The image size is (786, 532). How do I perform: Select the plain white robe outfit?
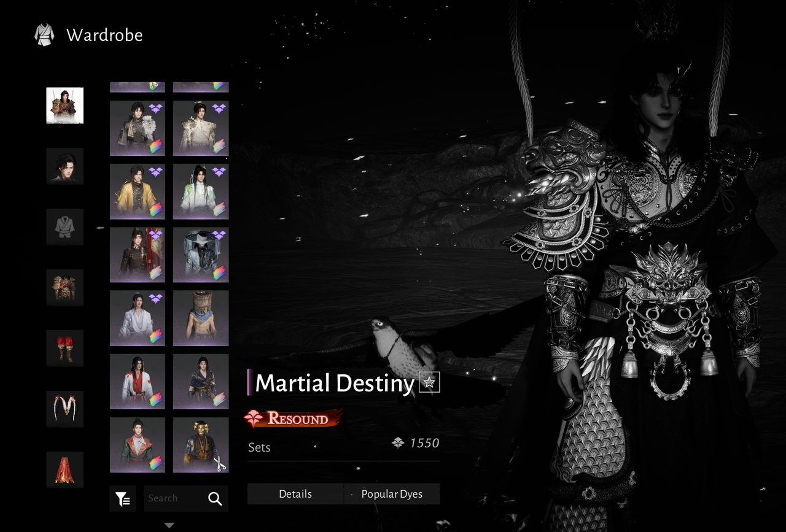click(x=138, y=318)
